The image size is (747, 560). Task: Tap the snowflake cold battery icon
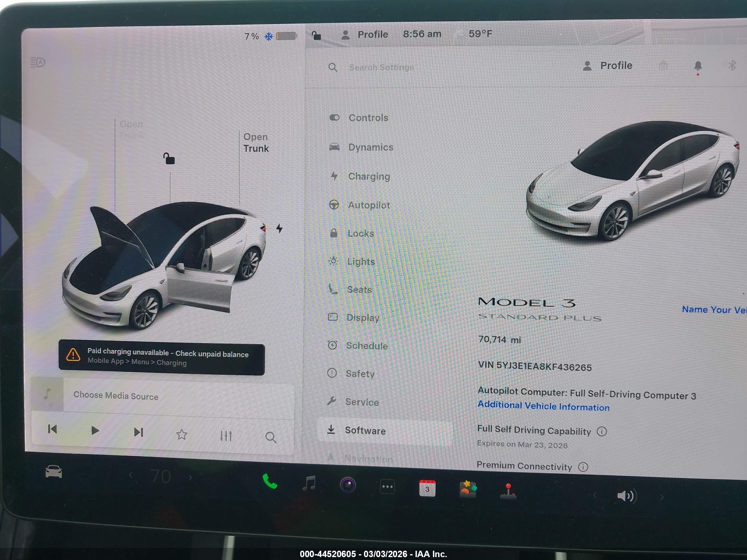point(269,36)
